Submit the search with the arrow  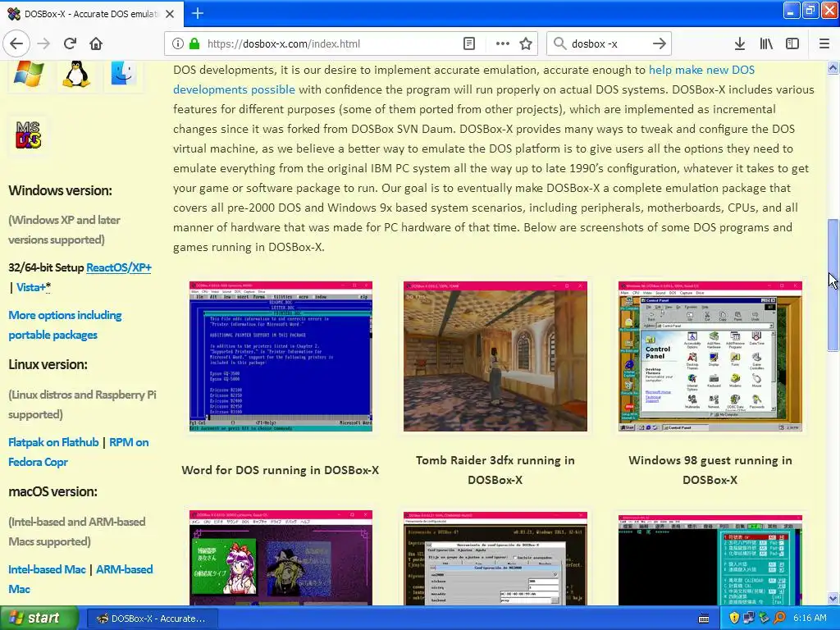660,44
